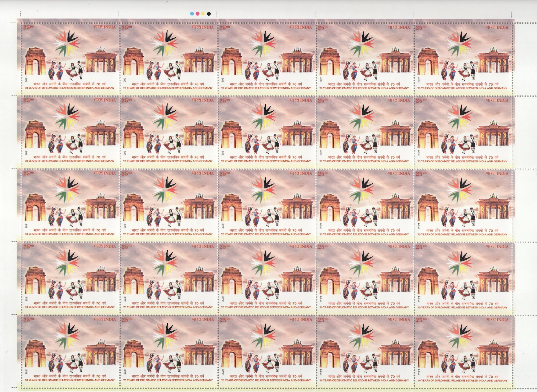
Task: Click the magenta registration dot
Action: (x=197, y=13)
